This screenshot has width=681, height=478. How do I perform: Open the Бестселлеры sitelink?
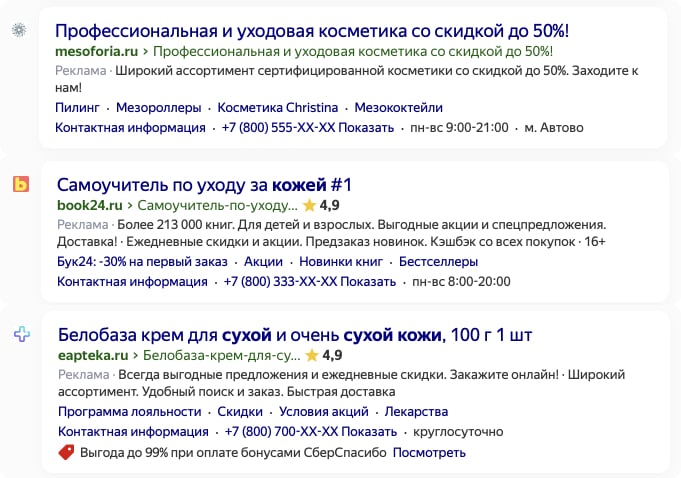coord(438,261)
